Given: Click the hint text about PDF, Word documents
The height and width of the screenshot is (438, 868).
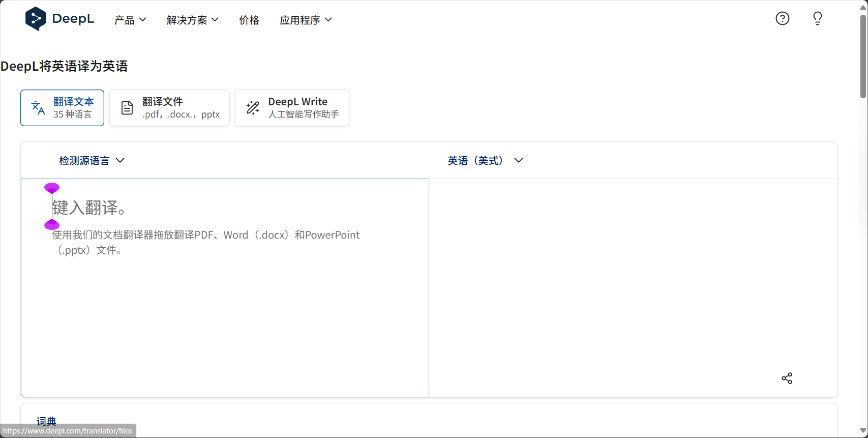Looking at the screenshot, I should click(206, 243).
